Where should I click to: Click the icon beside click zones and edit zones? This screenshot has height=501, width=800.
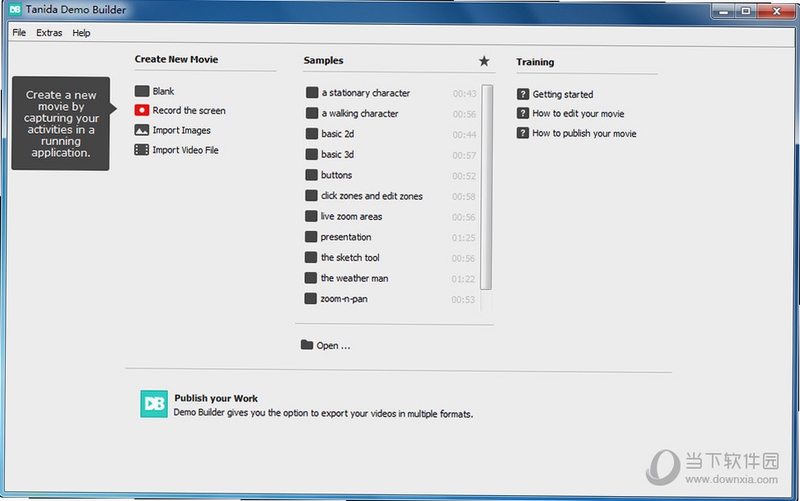tap(311, 195)
